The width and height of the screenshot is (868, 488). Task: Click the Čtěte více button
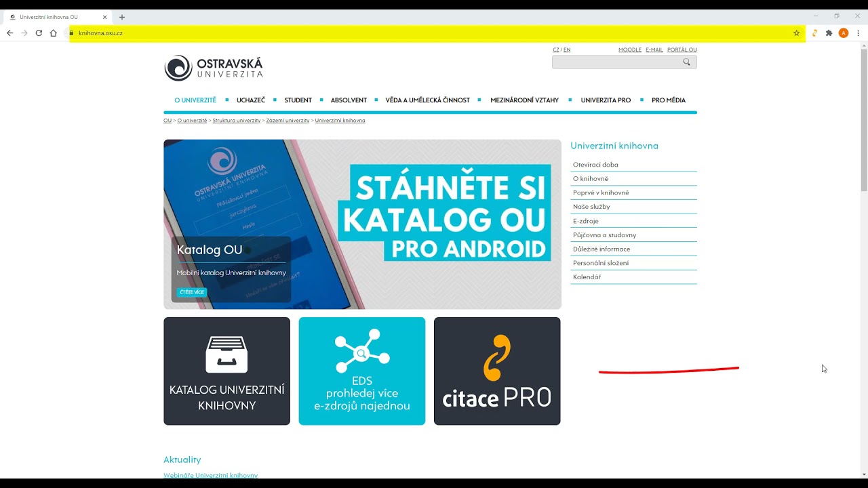click(192, 292)
